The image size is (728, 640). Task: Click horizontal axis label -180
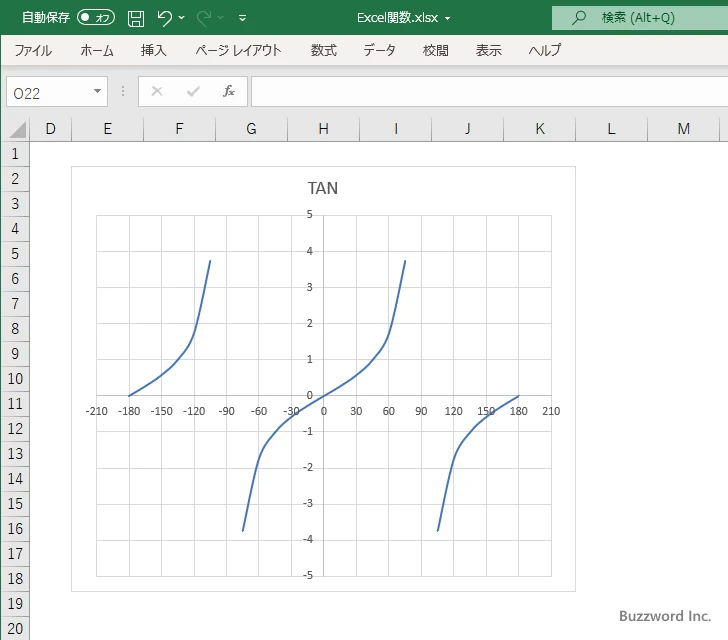(x=129, y=411)
